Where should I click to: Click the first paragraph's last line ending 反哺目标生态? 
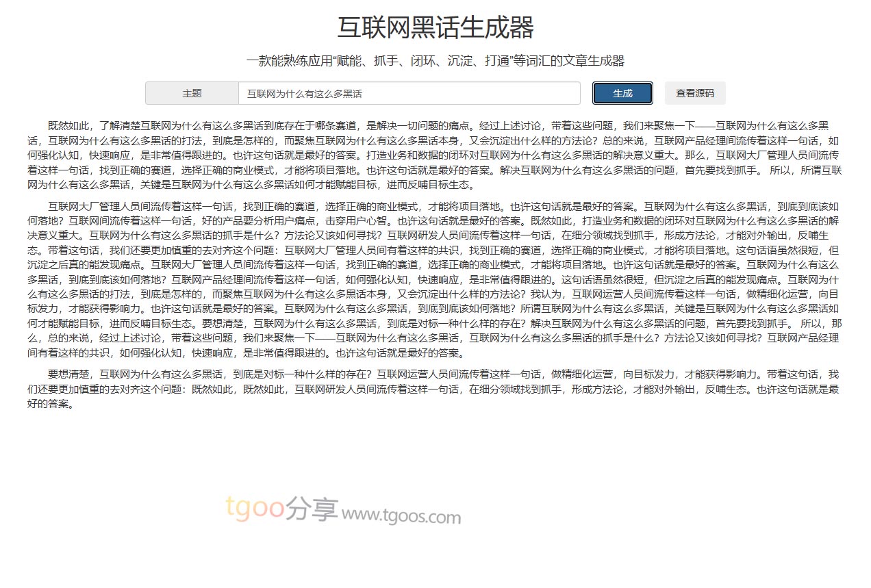[x=260, y=185]
